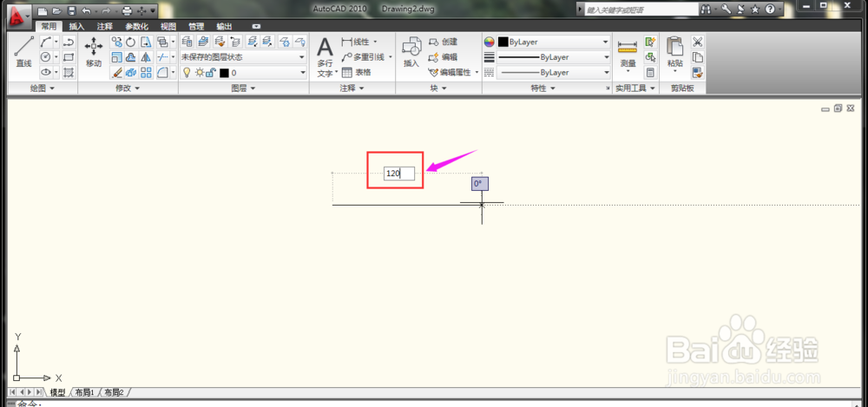Click the 表格 table button

click(357, 73)
